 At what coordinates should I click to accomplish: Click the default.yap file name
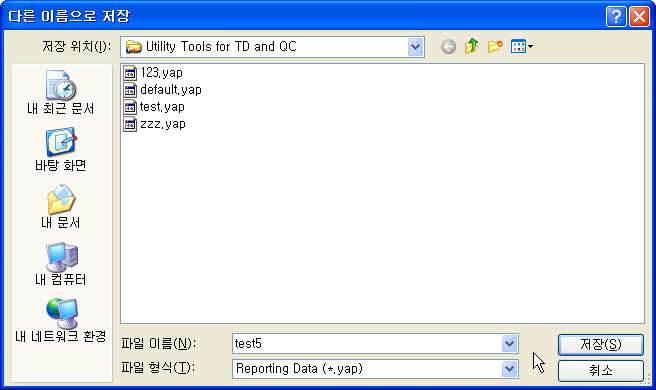point(171,90)
